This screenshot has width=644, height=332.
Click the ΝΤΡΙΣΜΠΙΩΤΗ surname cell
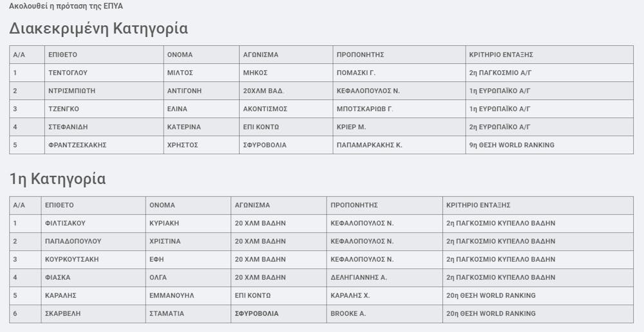coord(73,91)
